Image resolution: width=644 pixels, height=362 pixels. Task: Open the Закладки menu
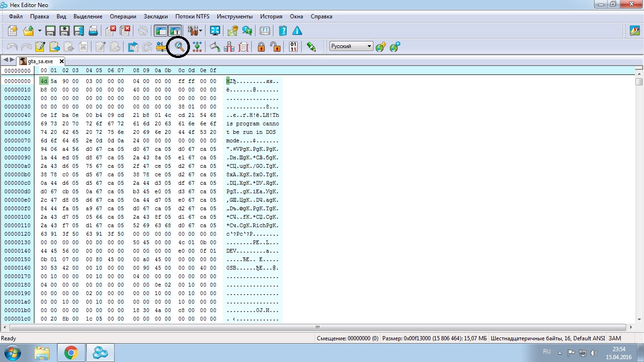coord(156,16)
